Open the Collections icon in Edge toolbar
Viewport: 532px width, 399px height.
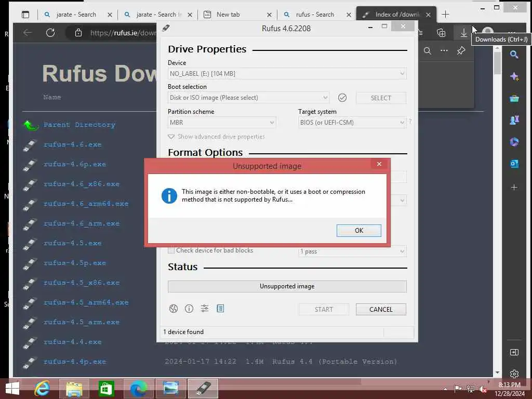coord(441,33)
